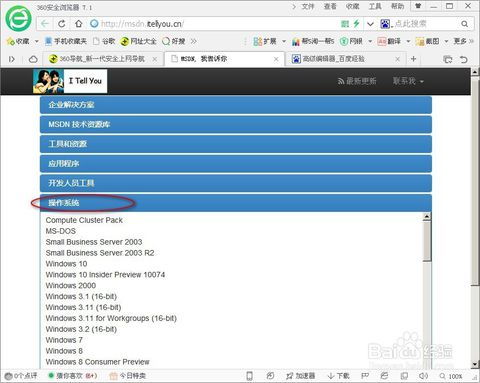The height and width of the screenshot is (383, 480).
Task: Click the cloud icon beside the tab bar
Action: coord(33,59)
